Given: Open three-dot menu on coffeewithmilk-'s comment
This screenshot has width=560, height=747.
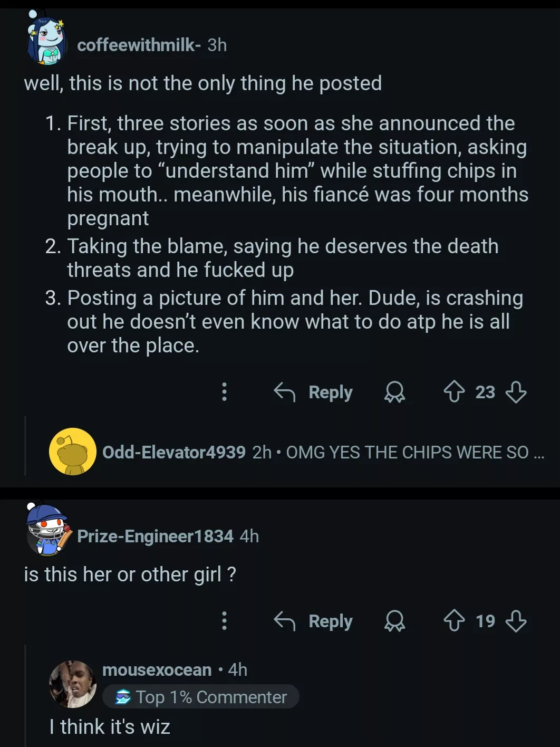Looking at the screenshot, I should (x=225, y=392).
